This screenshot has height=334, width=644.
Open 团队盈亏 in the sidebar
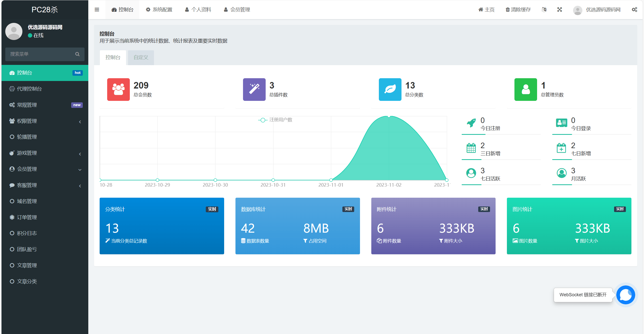click(45, 249)
